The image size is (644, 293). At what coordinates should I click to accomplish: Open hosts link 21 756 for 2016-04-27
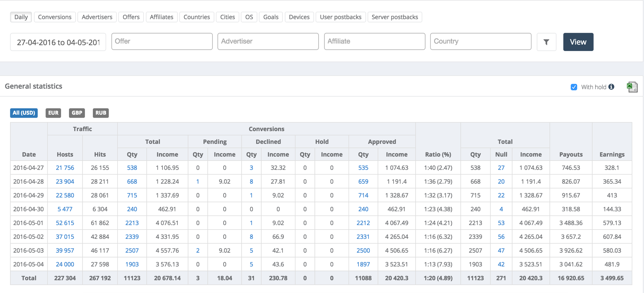pyautogui.click(x=65, y=168)
